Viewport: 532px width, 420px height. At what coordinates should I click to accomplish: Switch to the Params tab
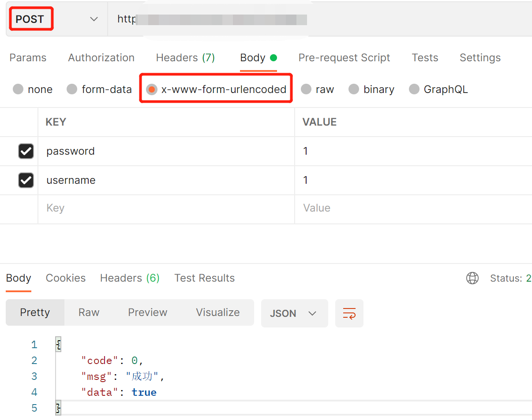pos(28,58)
